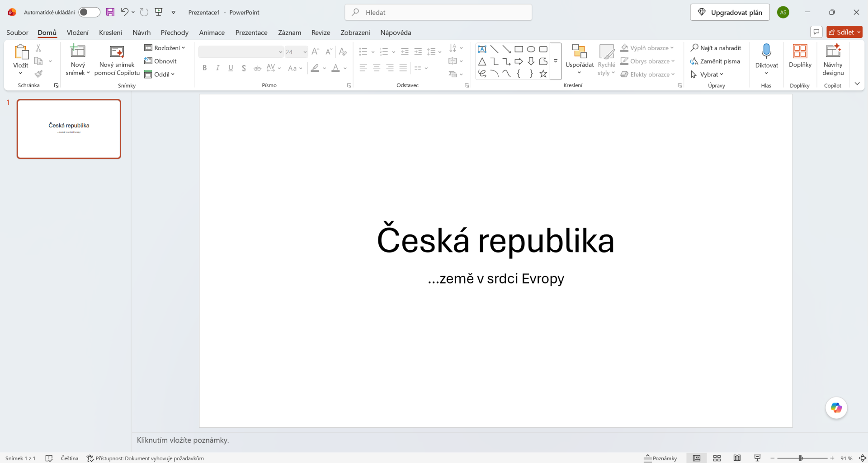
Task: Toggle bold formatting
Action: [205, 68]
